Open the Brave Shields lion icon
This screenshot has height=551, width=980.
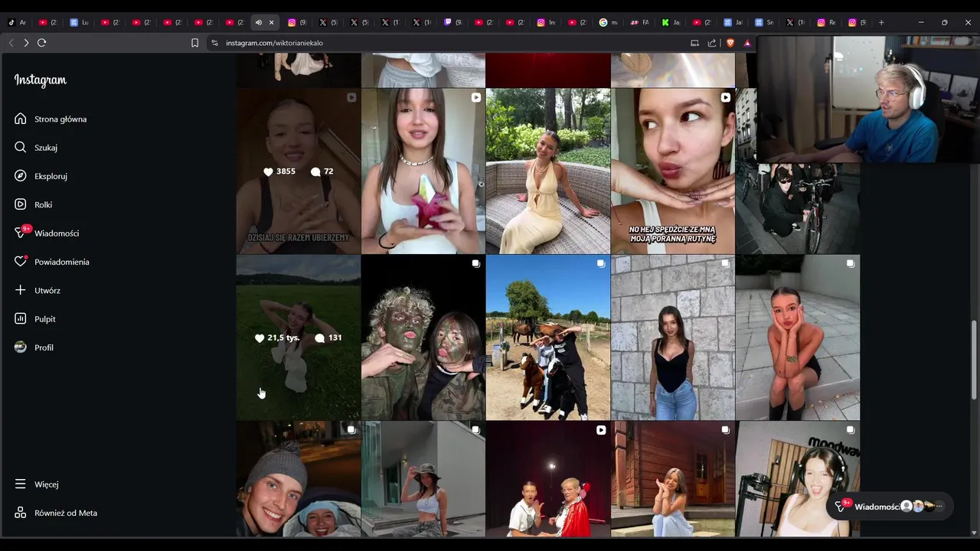point(730,43)
